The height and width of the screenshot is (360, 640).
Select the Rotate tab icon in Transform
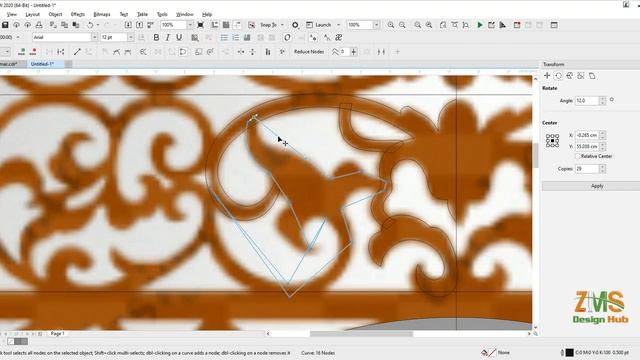click(558, 76)
